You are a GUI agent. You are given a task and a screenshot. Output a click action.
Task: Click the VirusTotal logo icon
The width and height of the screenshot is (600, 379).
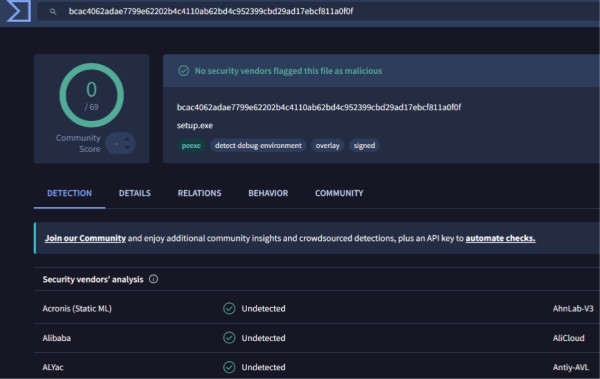coord(19,11)
